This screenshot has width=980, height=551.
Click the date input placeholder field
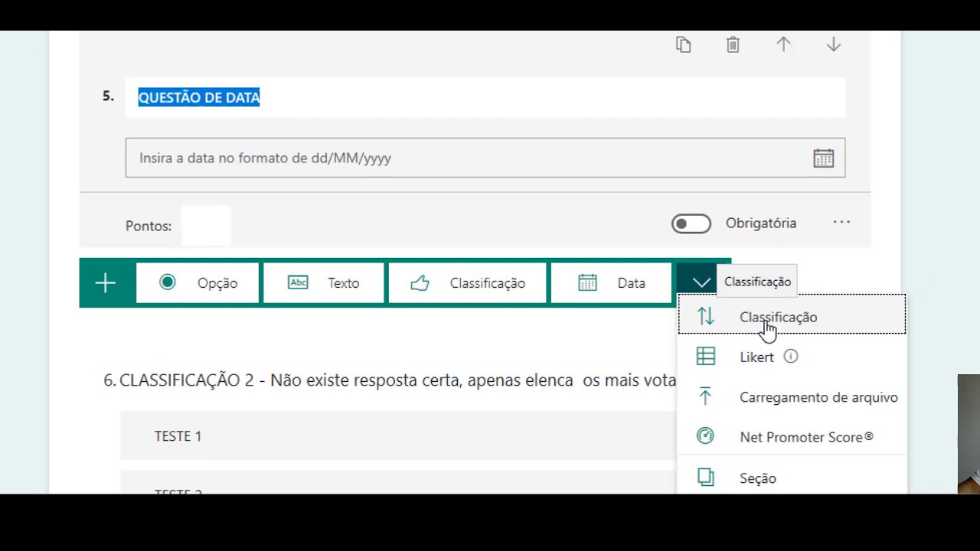485,158
